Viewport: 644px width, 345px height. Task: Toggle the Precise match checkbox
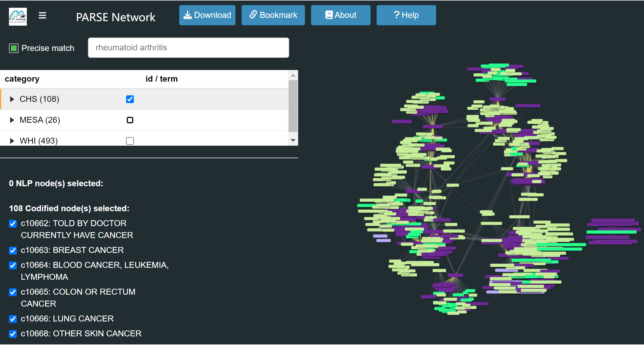(x=14, y=48)
